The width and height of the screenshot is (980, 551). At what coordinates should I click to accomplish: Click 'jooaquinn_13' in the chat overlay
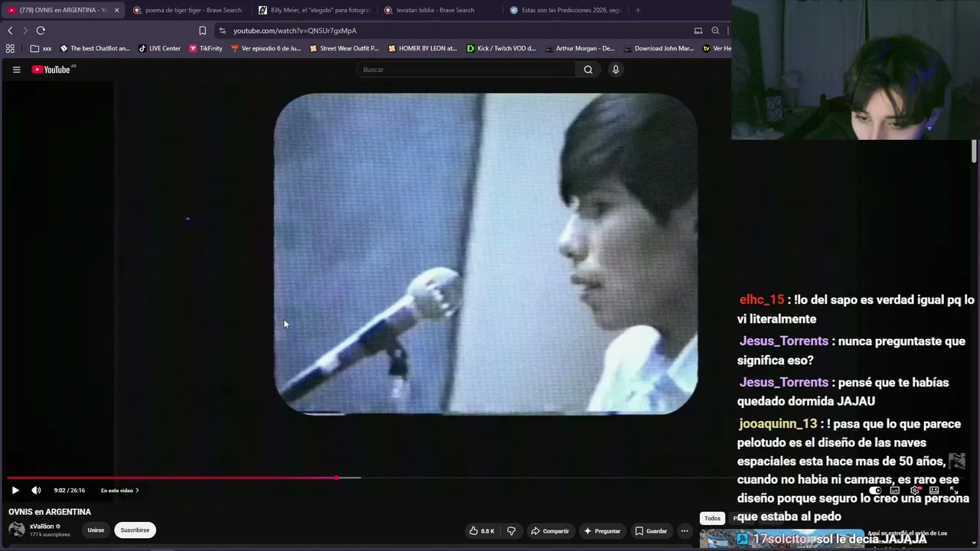778,423
